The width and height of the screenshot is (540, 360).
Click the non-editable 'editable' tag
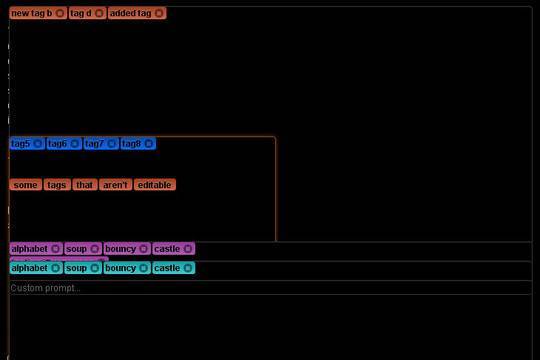click(x=155, y=185)
